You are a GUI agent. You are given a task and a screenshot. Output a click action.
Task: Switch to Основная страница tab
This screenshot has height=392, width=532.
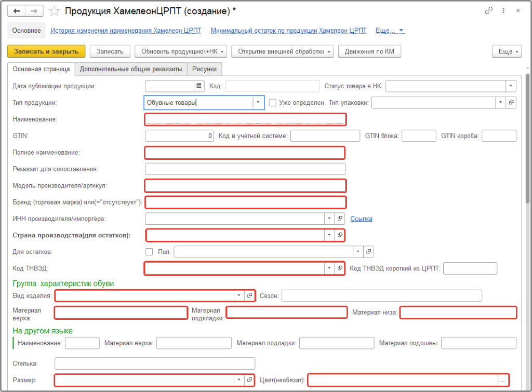(x=41, y=69)
